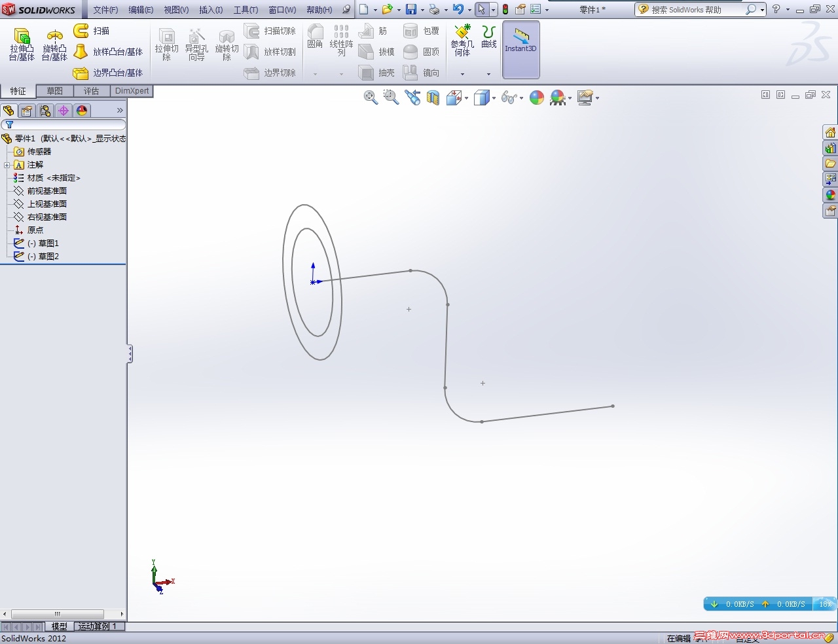This screenshot has width=838, height=644.
Task: Click the Zoom to Fit view icon
Action: tap(371, 98)
